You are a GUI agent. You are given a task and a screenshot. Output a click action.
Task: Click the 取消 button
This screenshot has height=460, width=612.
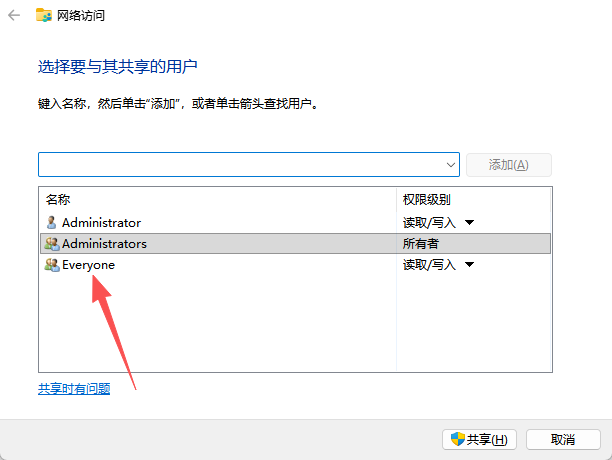tap(563, 440)
